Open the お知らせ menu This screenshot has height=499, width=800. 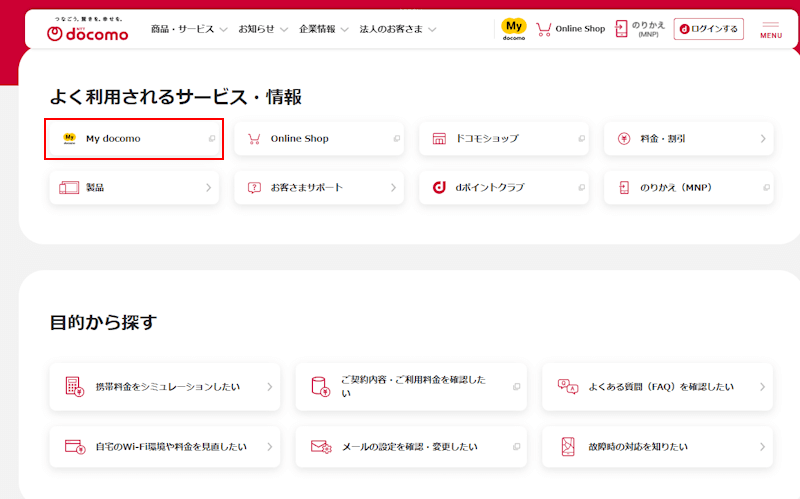pos(256,29)
